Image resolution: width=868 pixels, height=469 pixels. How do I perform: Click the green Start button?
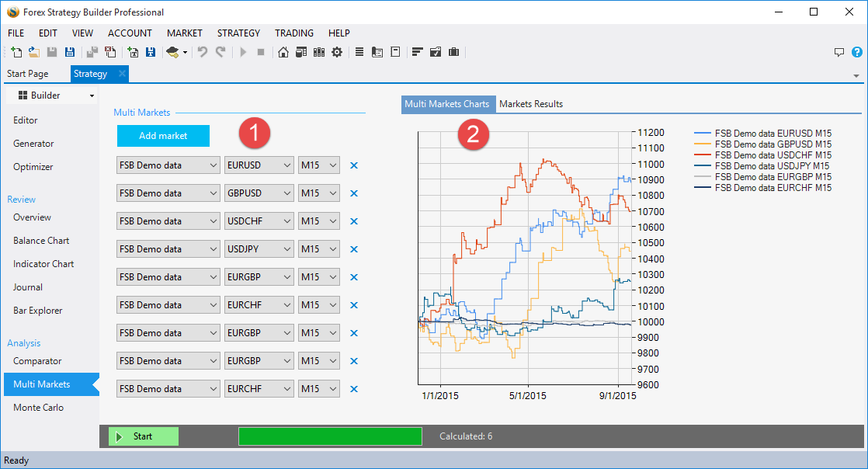tap(144, 436)
